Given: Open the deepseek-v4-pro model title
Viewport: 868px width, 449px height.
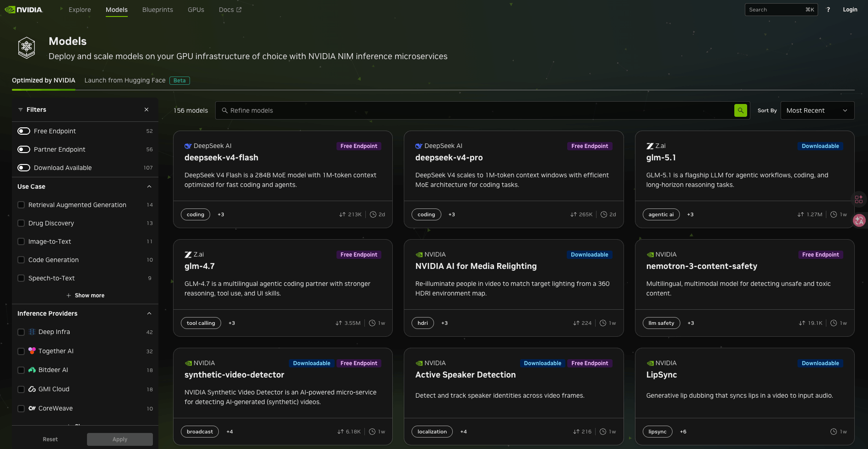Looking at the screenshot, I should (x=449, y=158).
